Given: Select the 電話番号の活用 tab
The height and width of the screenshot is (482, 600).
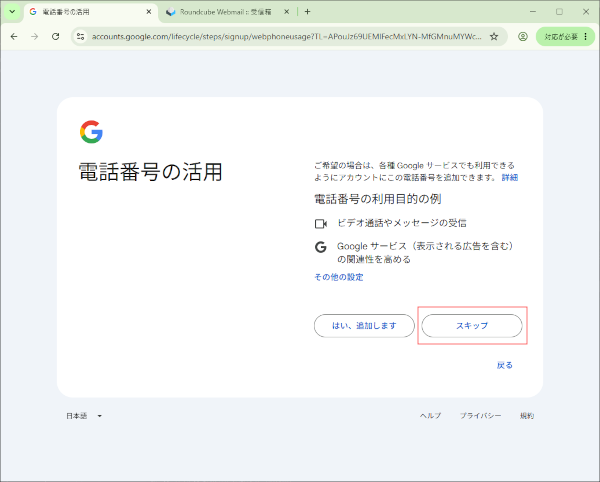Looking at the screenshot, I should (x=90, y=12).
